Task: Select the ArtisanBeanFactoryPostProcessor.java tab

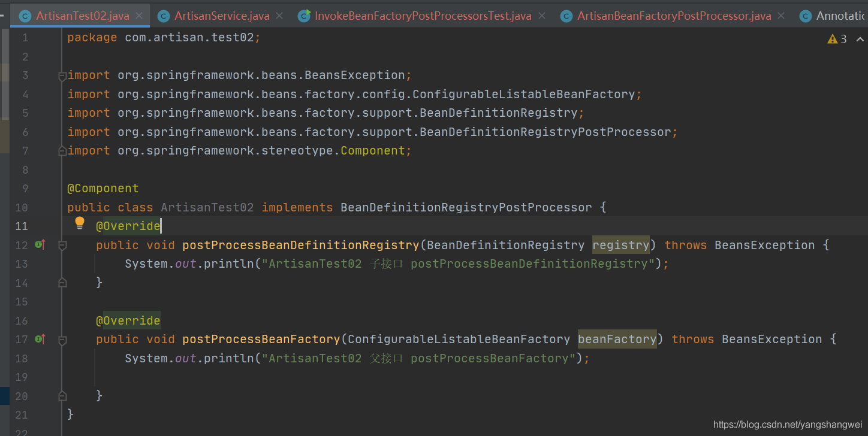Action: point(674,16)
